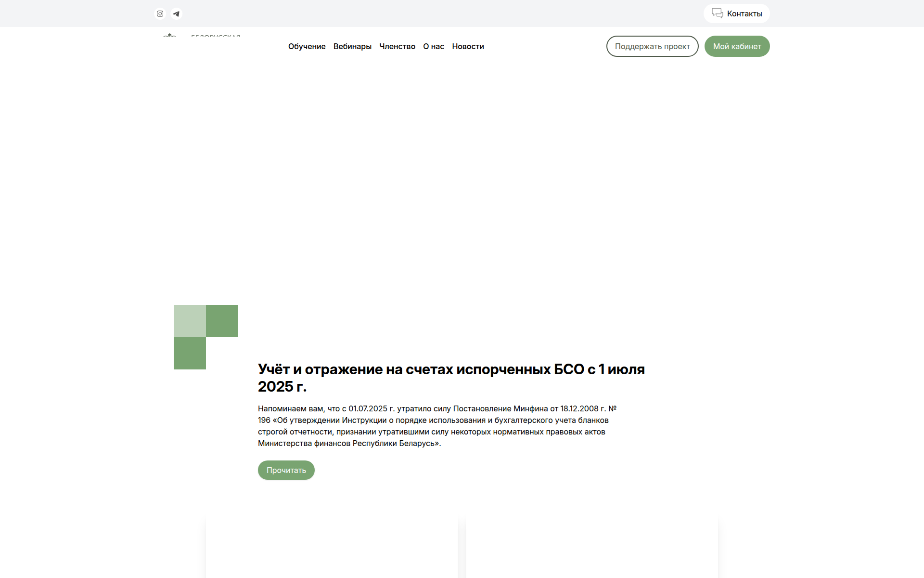Screen dimensions: 924x578
Task: Click the Прочитать button
Action: point(286,470)
